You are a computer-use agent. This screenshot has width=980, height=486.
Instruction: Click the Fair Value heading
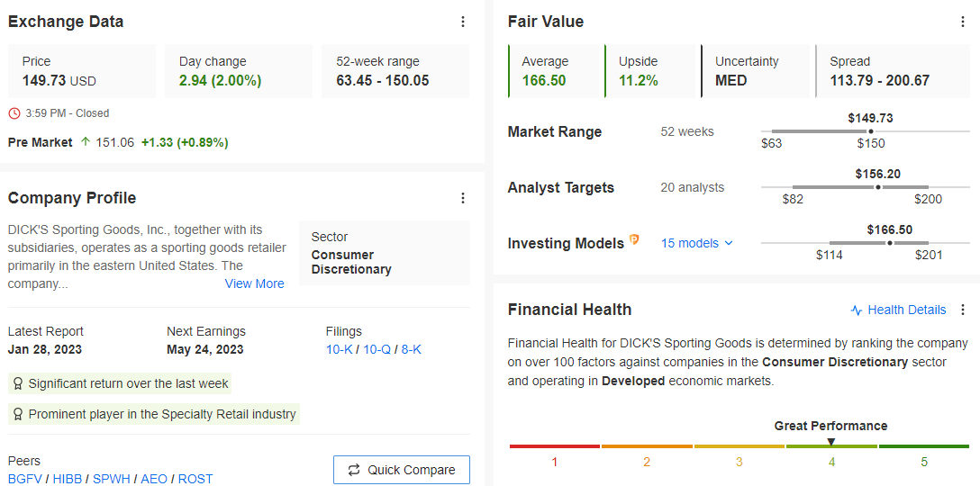pyautogui.click(x=546, y=22)
